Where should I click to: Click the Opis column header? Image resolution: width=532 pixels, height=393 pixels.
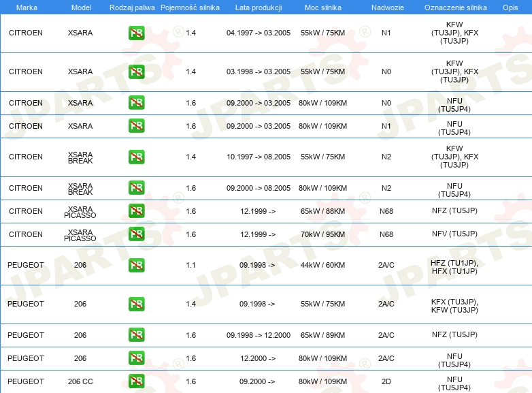(510, 7)
